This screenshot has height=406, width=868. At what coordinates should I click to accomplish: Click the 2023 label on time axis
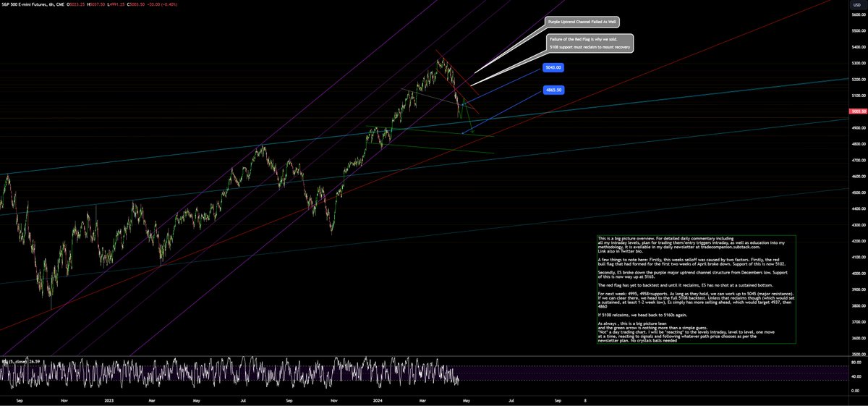point(110,399)
